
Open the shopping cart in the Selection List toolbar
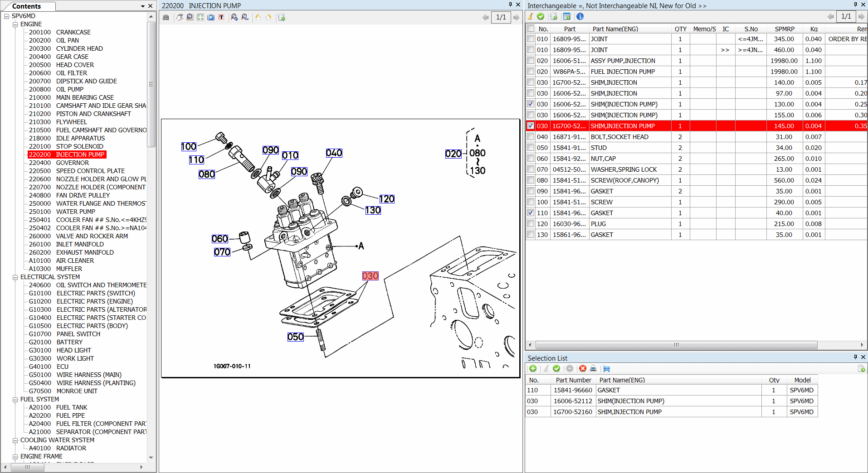pos(607,368)
